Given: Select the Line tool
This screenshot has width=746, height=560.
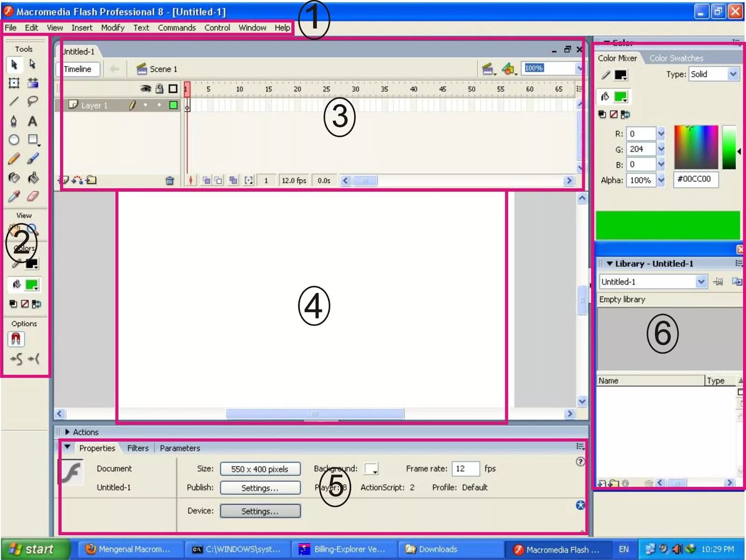Looking at the screenshot, I should click(x=14, y=101).
